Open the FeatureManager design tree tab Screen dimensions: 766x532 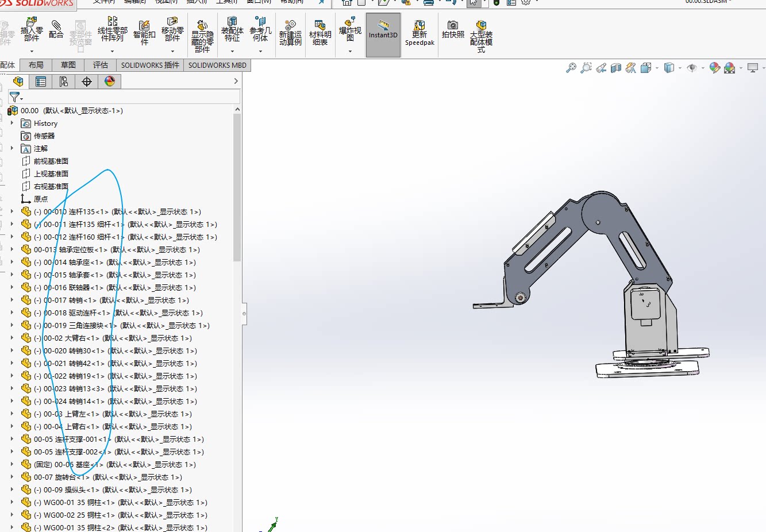coord(18,82)
